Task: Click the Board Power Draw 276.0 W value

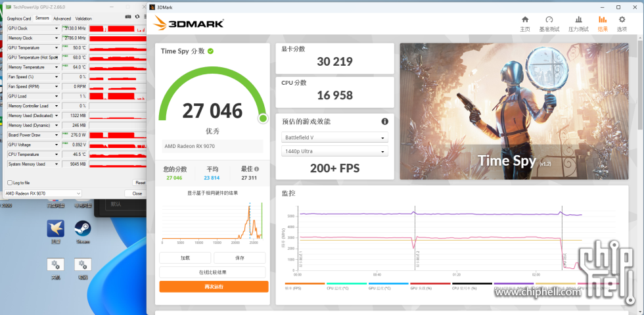Action: 74,135
